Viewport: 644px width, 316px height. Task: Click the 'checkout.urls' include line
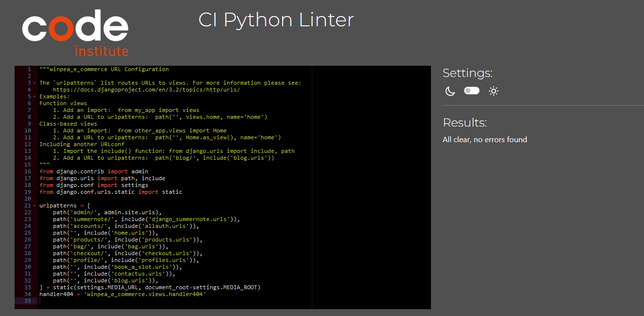127,253
